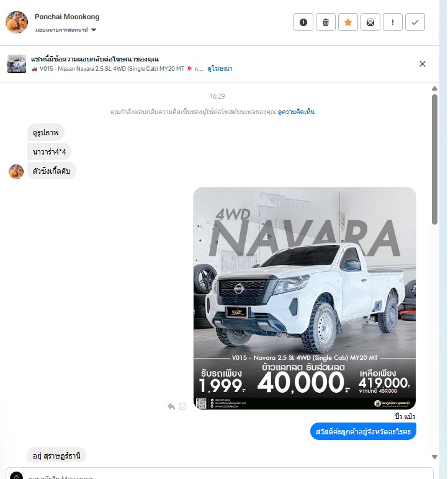This screenshot has height=479, width=448.
Task: Select the message ตัวซิ่งเก็ลคับ
Action: [x=52, y=171]
